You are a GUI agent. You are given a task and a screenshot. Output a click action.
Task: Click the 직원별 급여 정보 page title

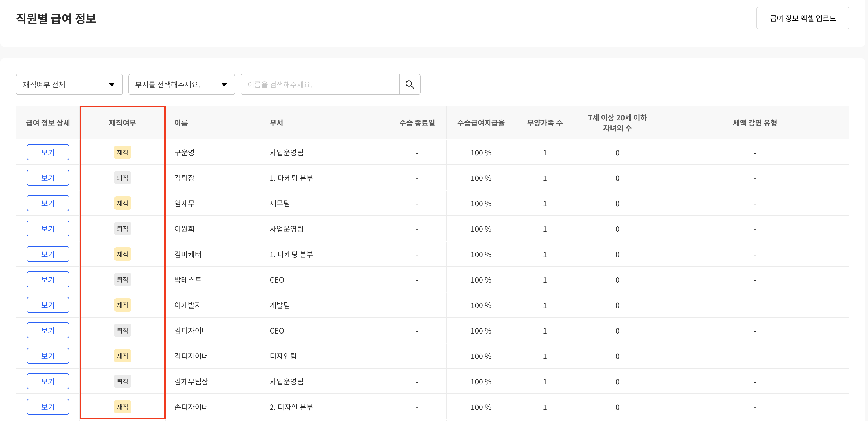coord(56,18)
